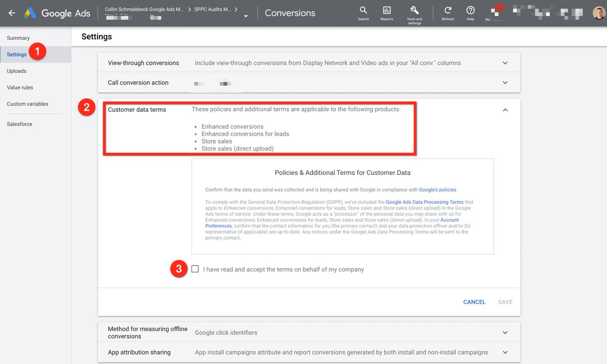
Task: Click the Customer data terms label
Action: [137, 109]
